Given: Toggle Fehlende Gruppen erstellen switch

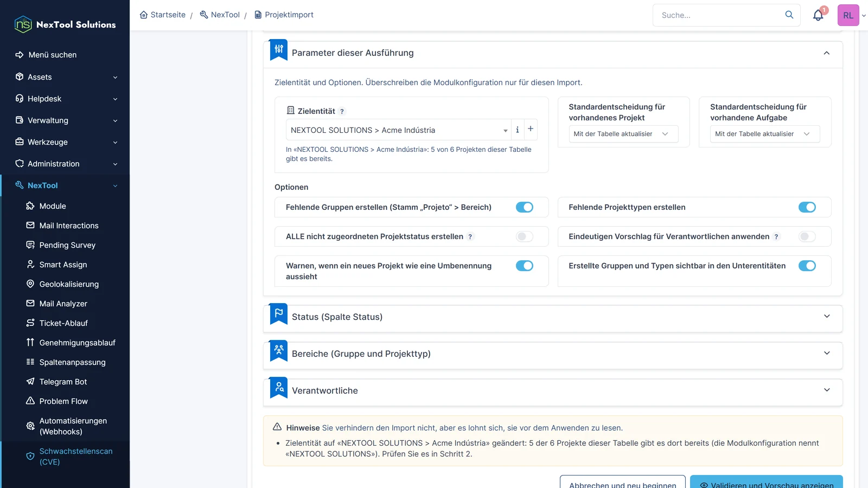Looking at the screenshot, I should (525, 207).
